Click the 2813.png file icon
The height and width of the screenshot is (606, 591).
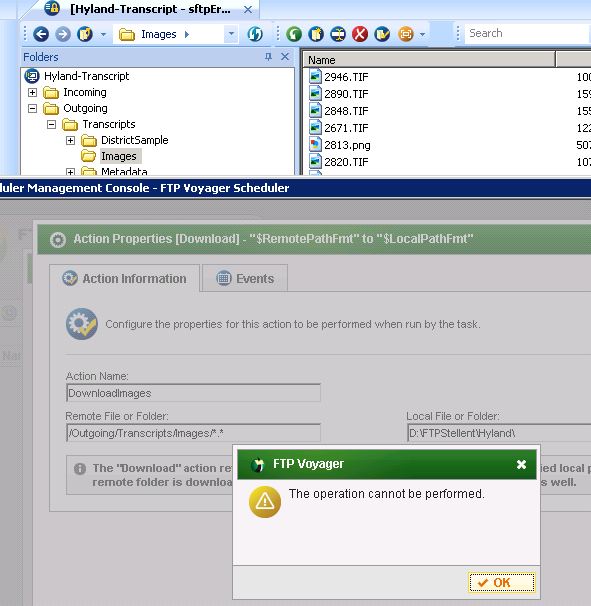tap(315, 145)
